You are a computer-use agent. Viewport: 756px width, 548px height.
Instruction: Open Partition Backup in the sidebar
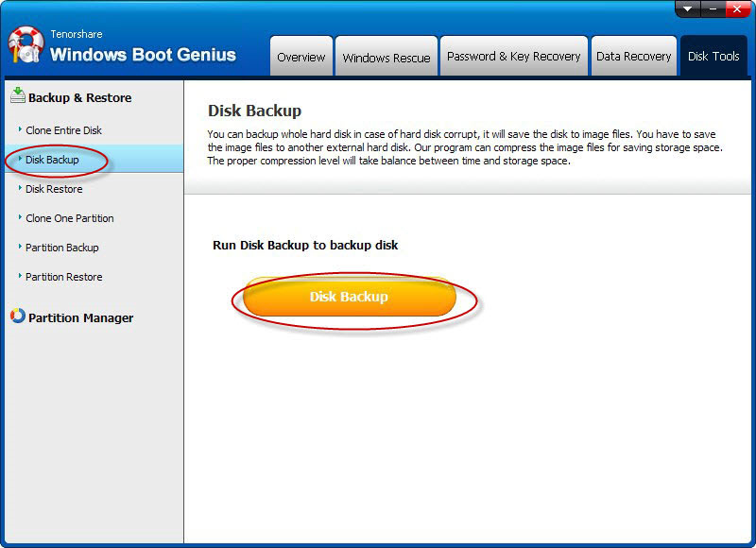click(61, 248)
